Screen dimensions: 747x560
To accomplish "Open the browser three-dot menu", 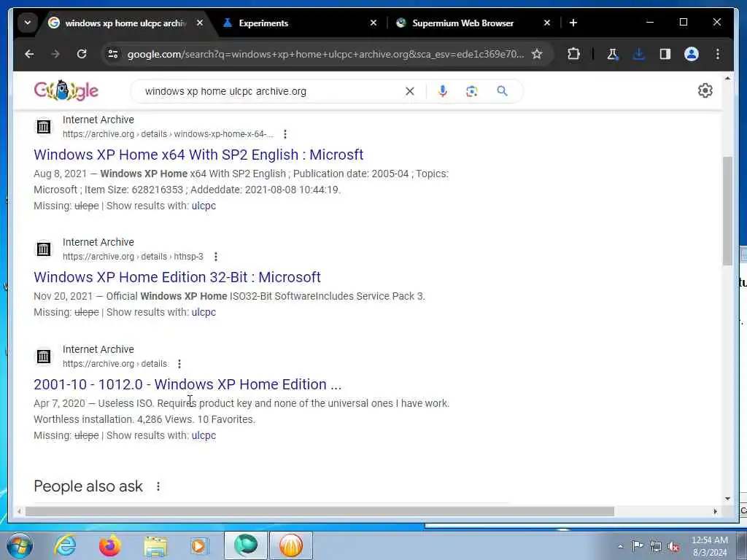I will pyautogui.click(x=718, y=54).
